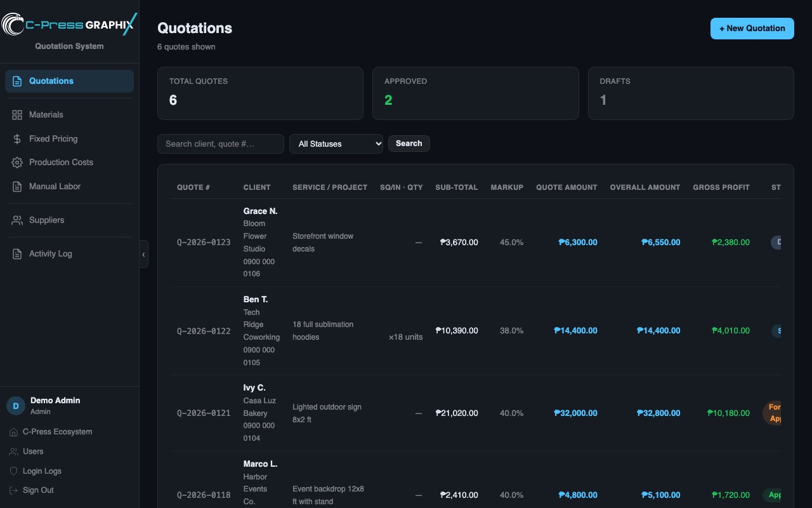The height and width of the screenshot is (508, 812).
Task: Click the Storefront window decals project
Action: (323, 243)
